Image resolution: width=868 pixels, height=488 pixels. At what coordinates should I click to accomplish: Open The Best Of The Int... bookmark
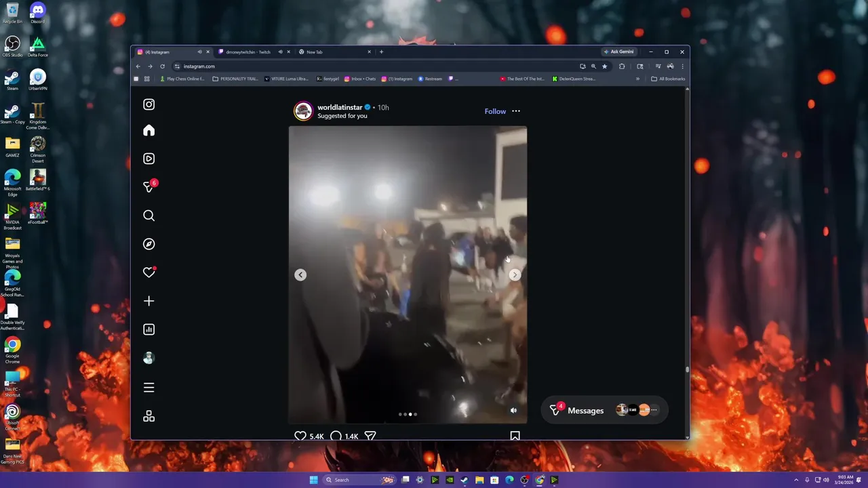coord(522,79)
